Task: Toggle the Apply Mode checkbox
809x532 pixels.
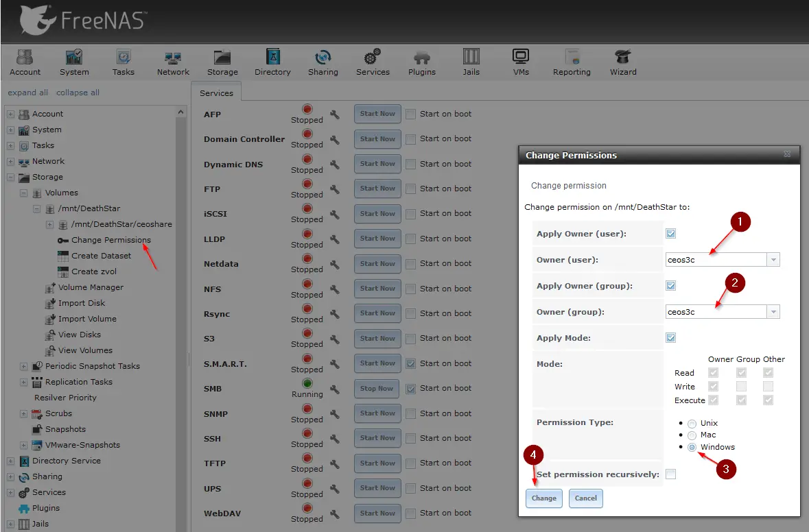Action: tap(670, 338)
